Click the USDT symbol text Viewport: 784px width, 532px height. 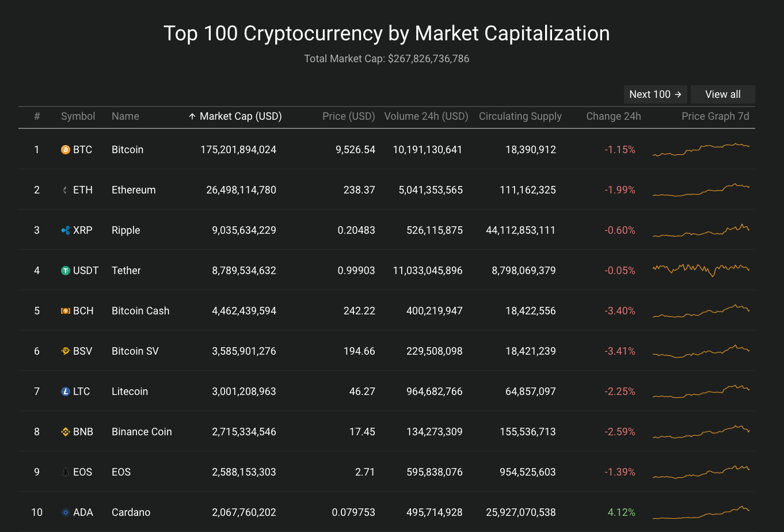click(x=86, y=271)
